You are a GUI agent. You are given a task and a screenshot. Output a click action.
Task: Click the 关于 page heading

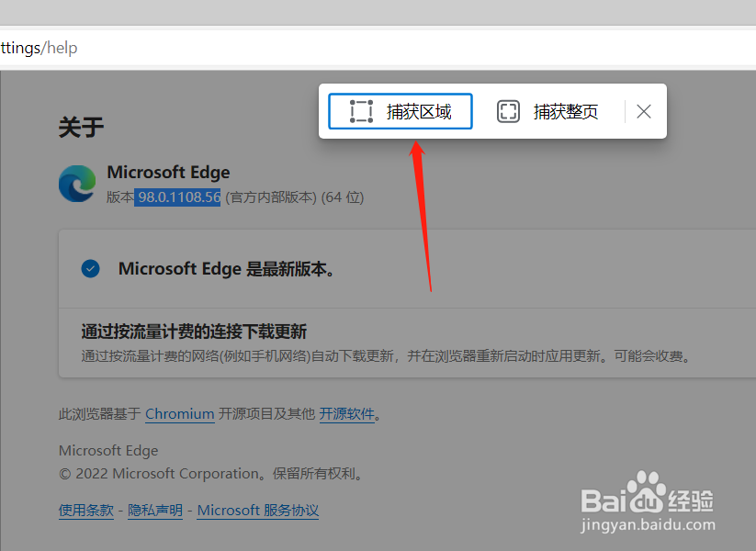(x=81, y=128)
